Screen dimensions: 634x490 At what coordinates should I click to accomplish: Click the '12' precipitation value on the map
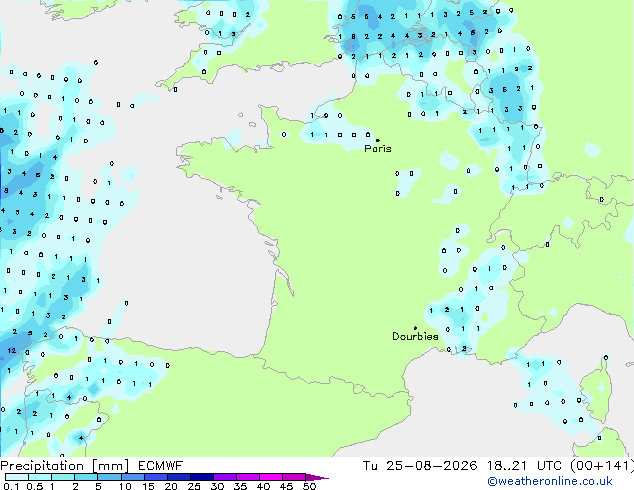tap(12, 351)
